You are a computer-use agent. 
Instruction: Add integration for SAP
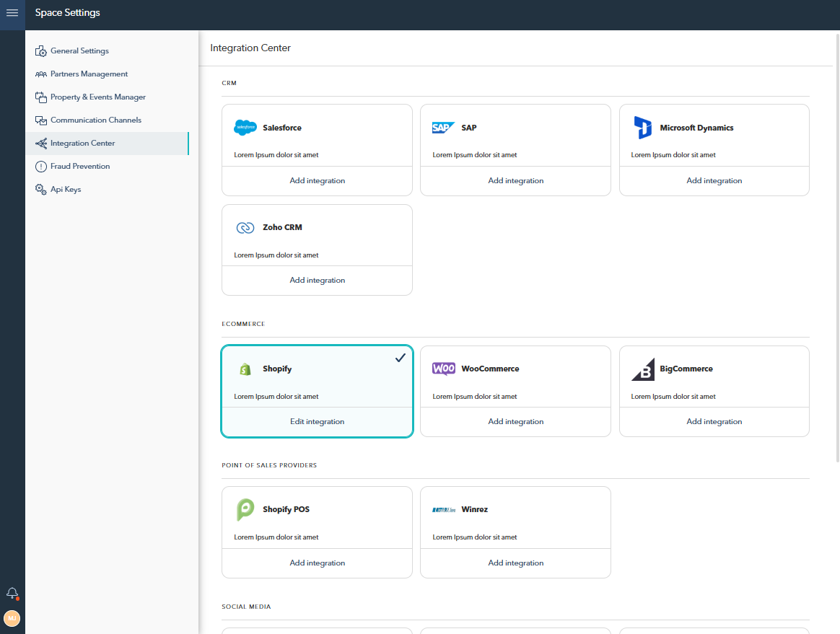pyautogui.click(x=515, y=181)
